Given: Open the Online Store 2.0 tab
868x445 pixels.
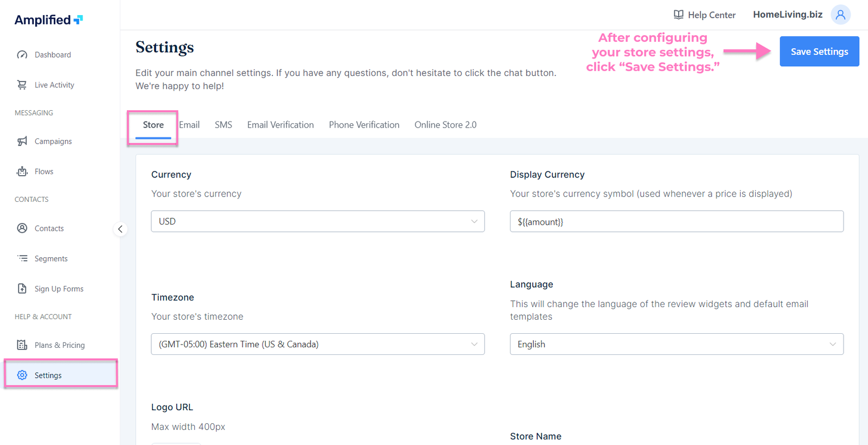Looking at the screenshot, I should click(x=445, y=125).
